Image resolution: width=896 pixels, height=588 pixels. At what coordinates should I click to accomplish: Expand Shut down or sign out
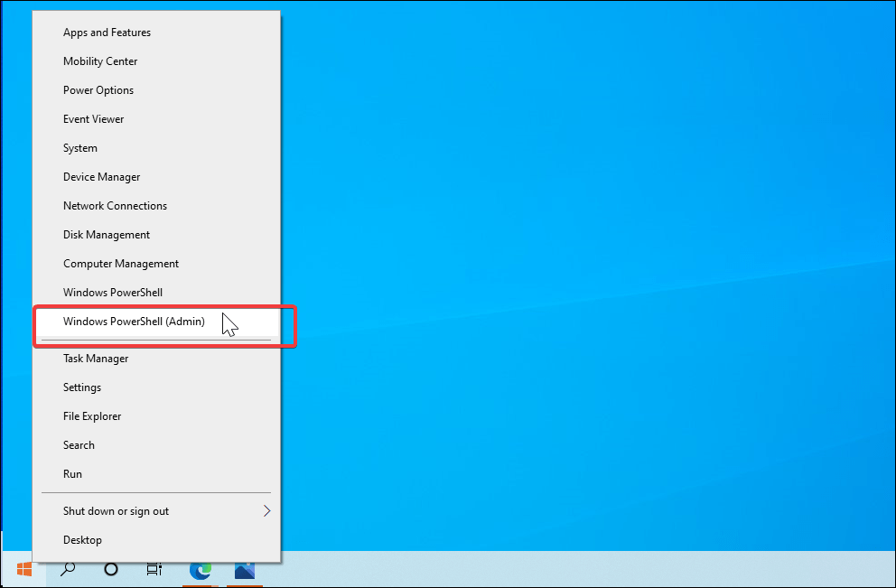(156, 511)
